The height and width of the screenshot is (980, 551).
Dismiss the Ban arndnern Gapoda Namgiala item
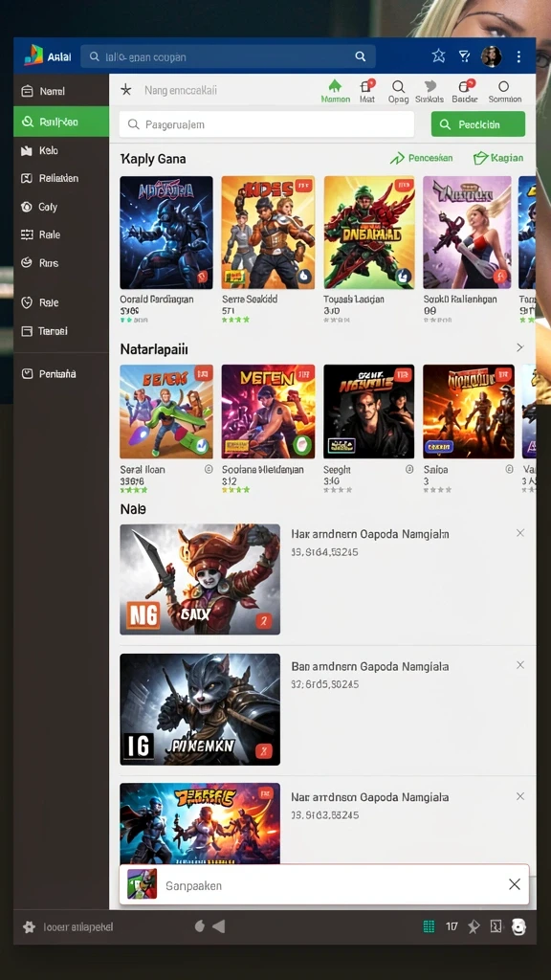point(520,665)
